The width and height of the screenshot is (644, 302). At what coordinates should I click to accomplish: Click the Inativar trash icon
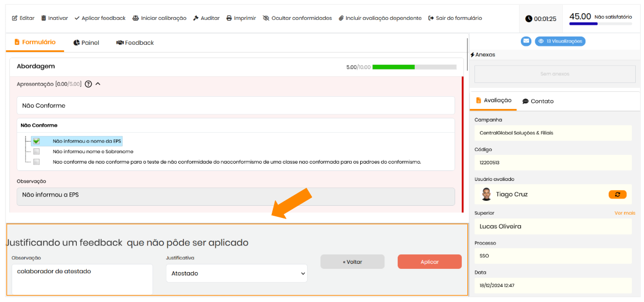point(44,18)
